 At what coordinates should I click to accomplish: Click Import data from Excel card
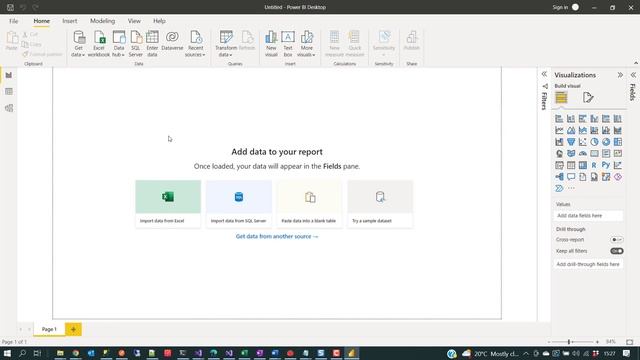[168, 204]
